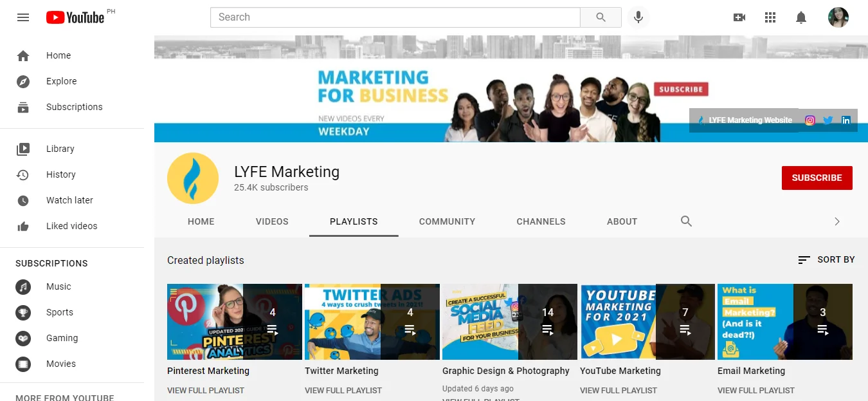Activate voice search with the microphone icon
The height and width of the screenshot is (401, 868).
pos(638,17)
